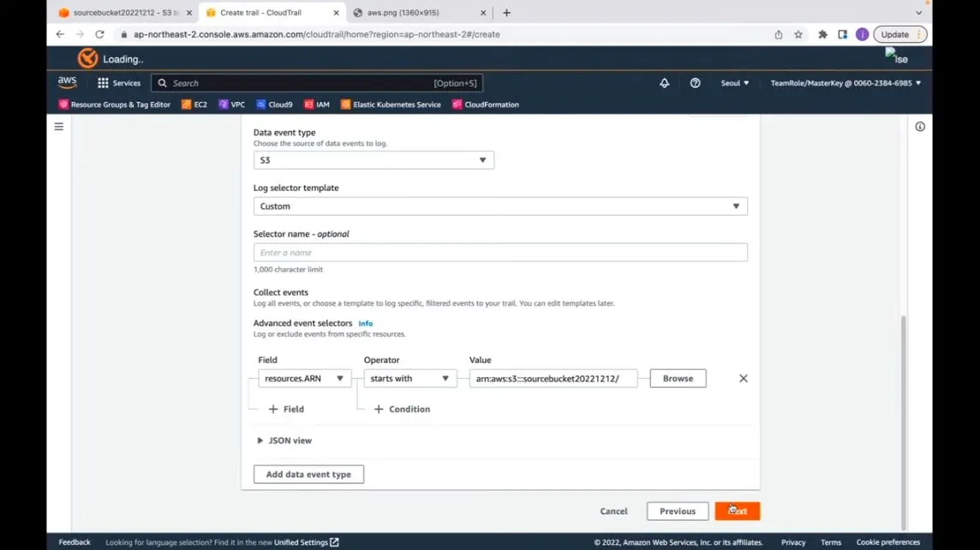Open the info panel icon at right
Viewport: 980px width, 550px height.
coord(920,127)
